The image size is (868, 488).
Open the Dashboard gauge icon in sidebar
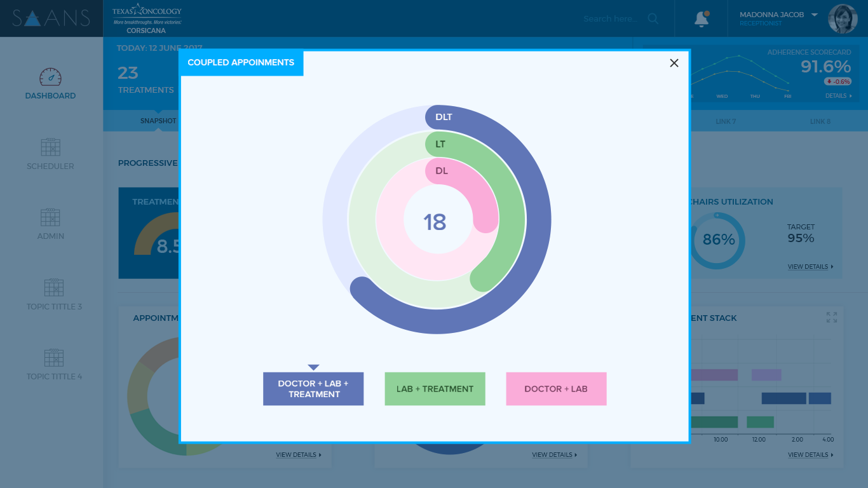(x=50, y=78)
